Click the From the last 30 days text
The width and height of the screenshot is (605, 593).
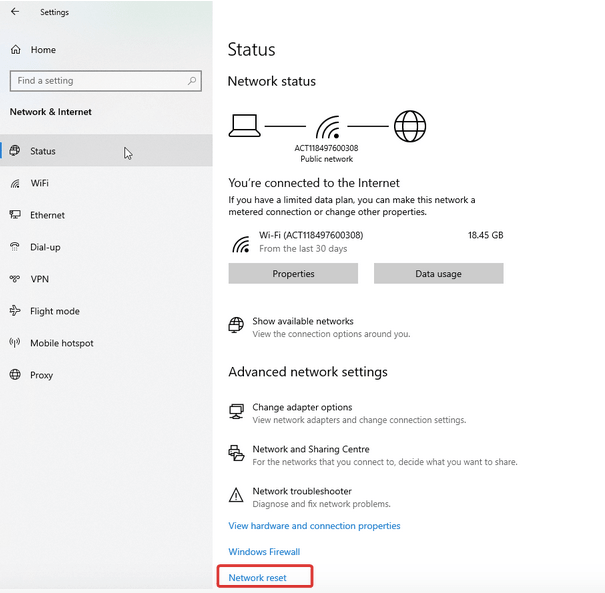(x=303, y=249)
